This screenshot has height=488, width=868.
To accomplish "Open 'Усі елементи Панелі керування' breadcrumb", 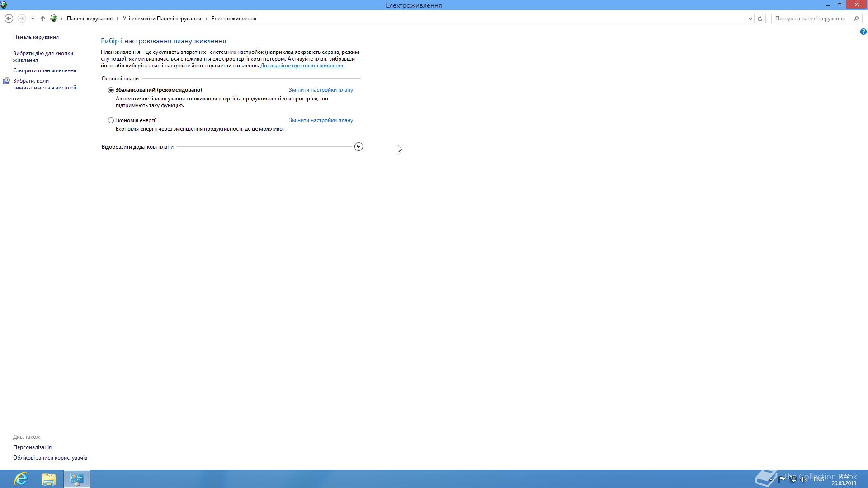I will click(x=162, y=19).
